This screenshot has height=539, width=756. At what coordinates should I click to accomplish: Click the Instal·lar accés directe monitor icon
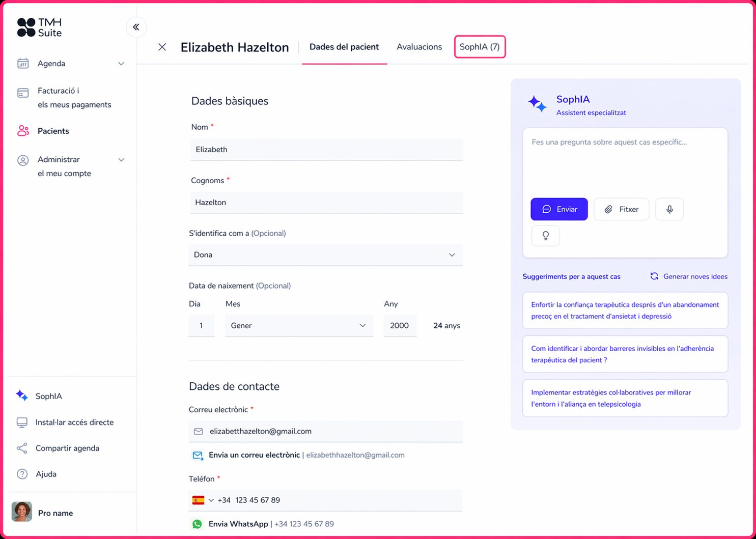(22, 422)
